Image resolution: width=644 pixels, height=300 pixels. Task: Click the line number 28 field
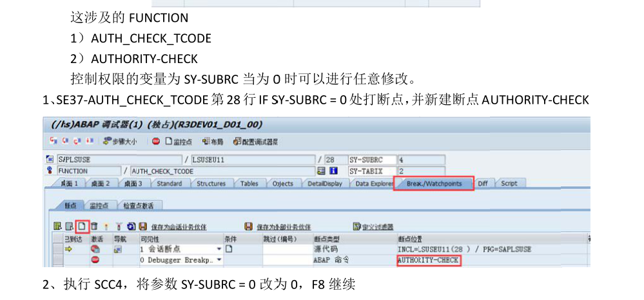pyautogui.click(x=335, y=160)
